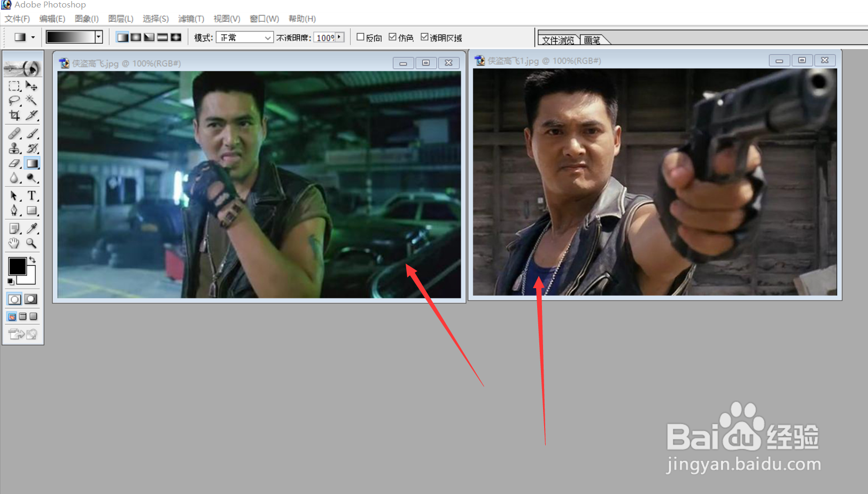Open the 图层(L) menu
Viewport: 868px width, 494px height.
121,19
